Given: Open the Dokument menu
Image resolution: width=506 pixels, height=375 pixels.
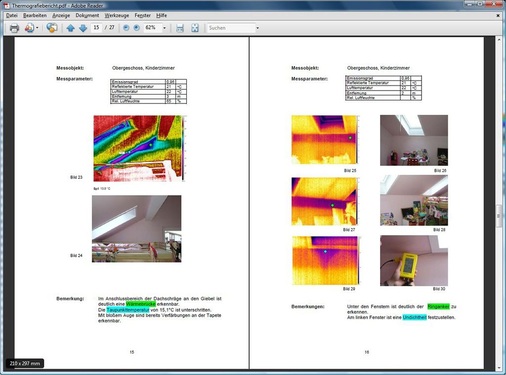Looking at the screenshot, I should (87, 15).
